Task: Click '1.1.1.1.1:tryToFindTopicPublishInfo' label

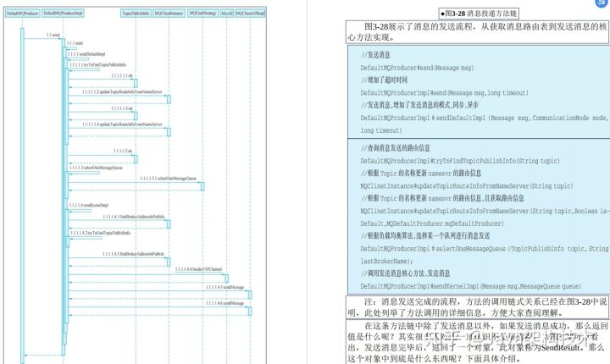Action: [97, 64]
